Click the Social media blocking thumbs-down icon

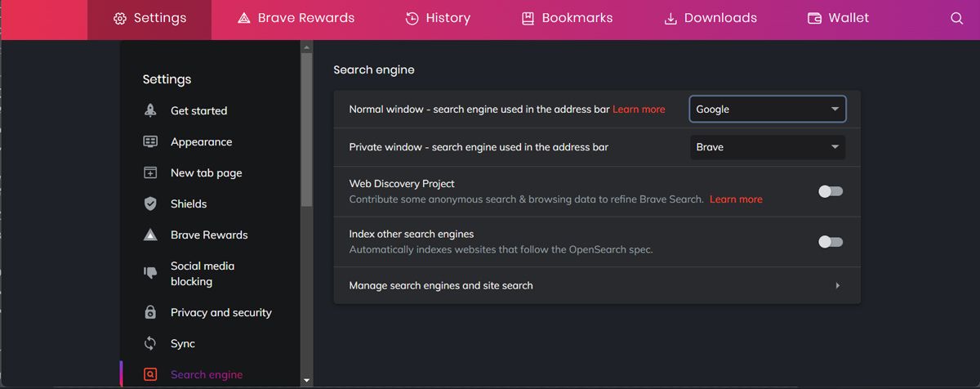tap(150, 273)
